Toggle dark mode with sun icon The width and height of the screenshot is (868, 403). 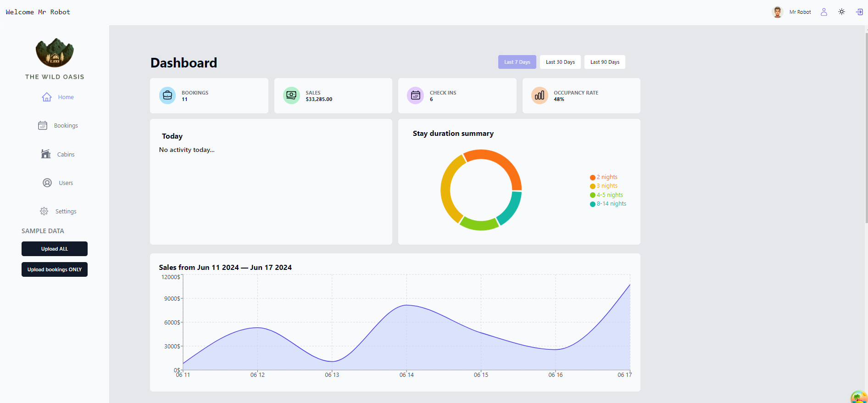(841, 12)
